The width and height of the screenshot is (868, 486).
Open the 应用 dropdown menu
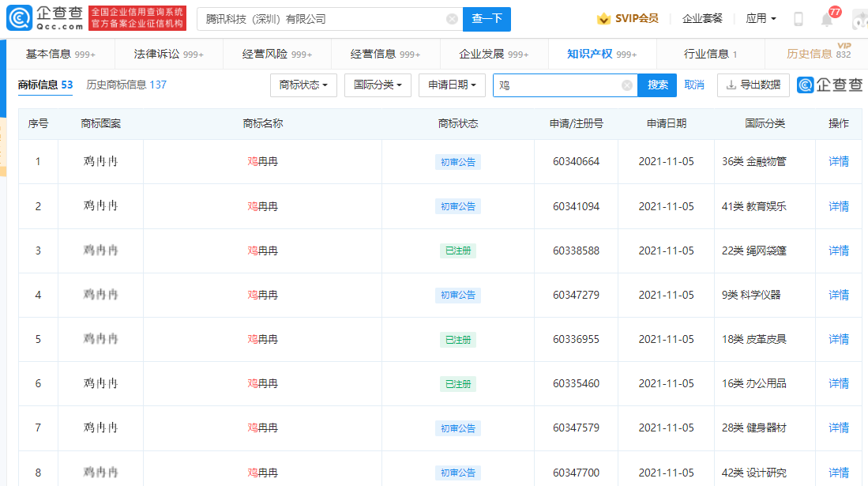pyautogui.click(x=761, y=19)
